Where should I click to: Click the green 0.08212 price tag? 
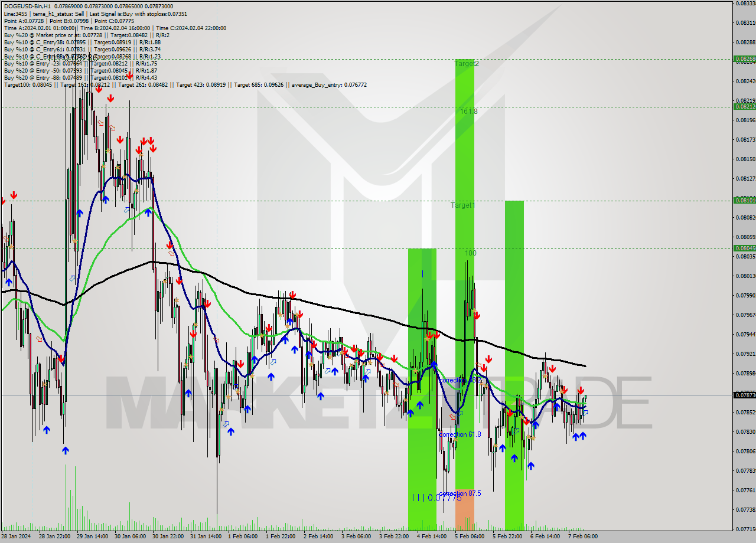pyautogui.click(x=744, y=107)
